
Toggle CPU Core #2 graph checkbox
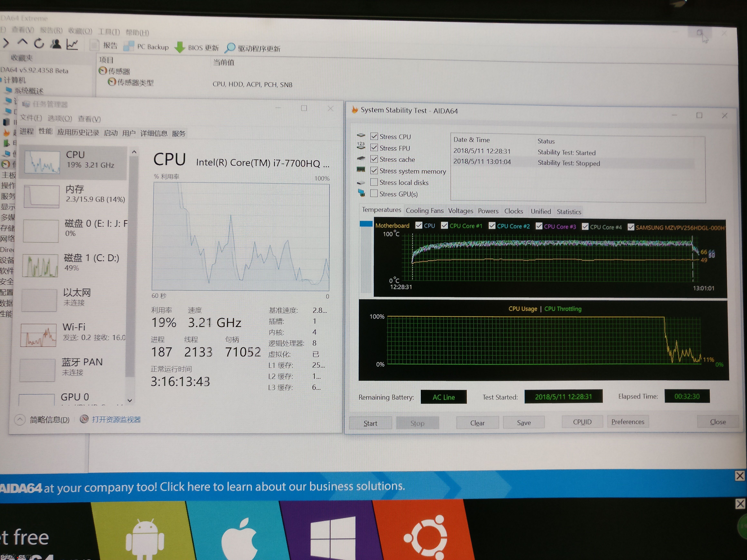(x=492, y=226)
